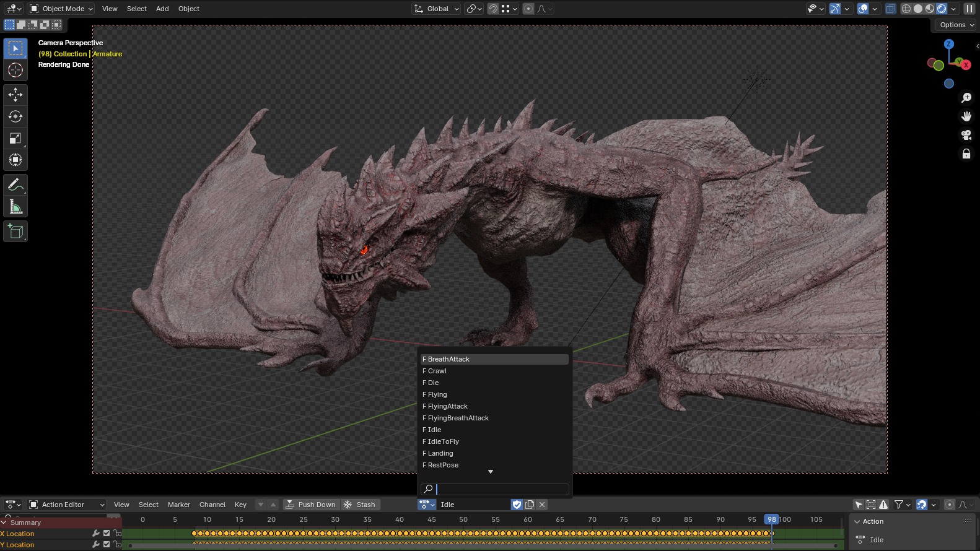Open the Object Mode dropdown
This screenshot has height=551, width=980.
[x=61, y=9]
